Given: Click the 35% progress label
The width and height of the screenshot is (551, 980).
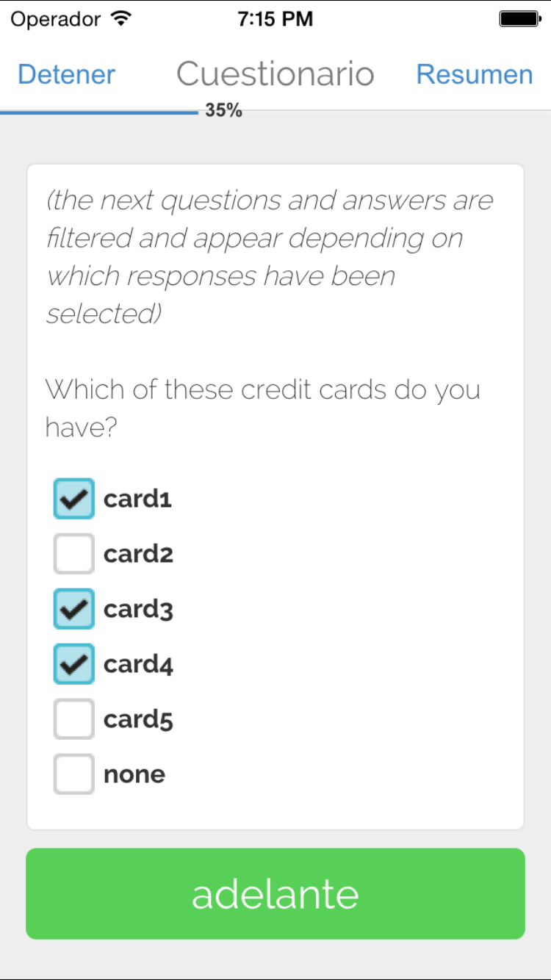Looking at the screenshot, I should pyautogui.click(x=223, y=111).
